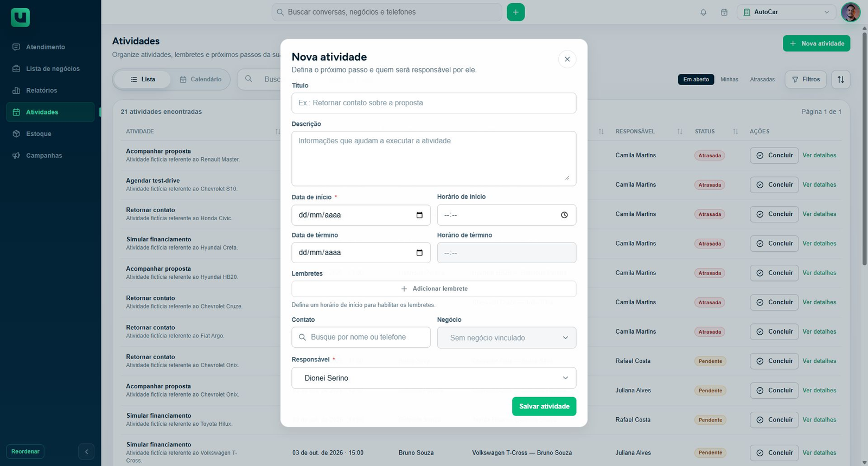The height and width of the screenshot is (466, 868).
Task: Close the Nova atividade dialog
Action: [567, 59]
